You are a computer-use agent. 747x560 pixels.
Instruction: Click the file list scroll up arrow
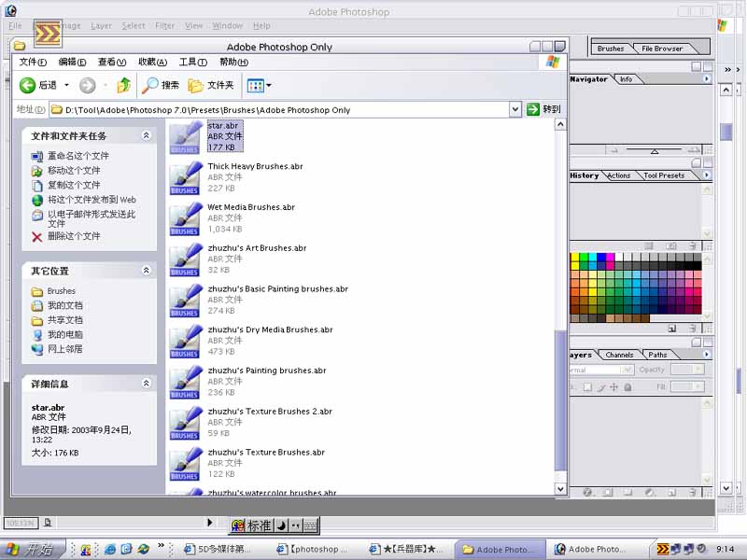pos(560,125)
